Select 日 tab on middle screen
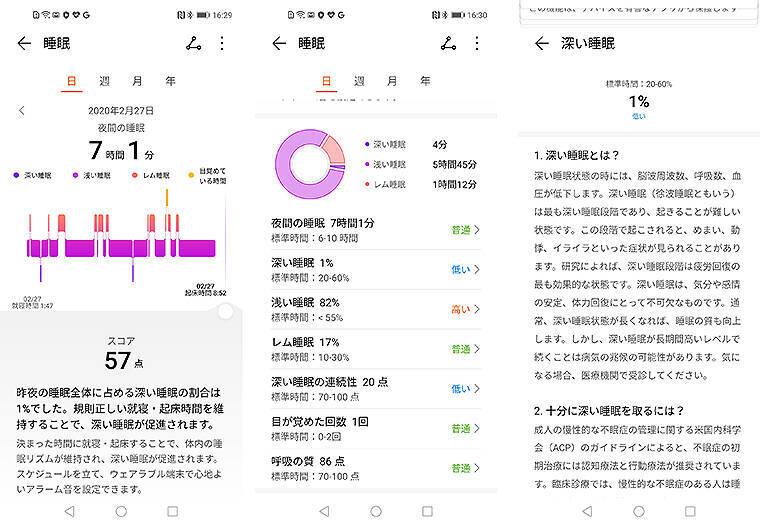The height and width of the screenshot is (525, 760). point(327,81)
